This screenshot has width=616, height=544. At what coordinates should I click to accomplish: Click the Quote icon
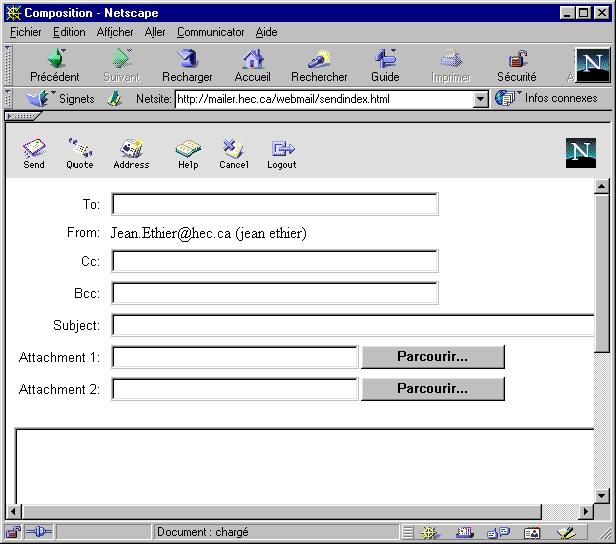(80, 154)
